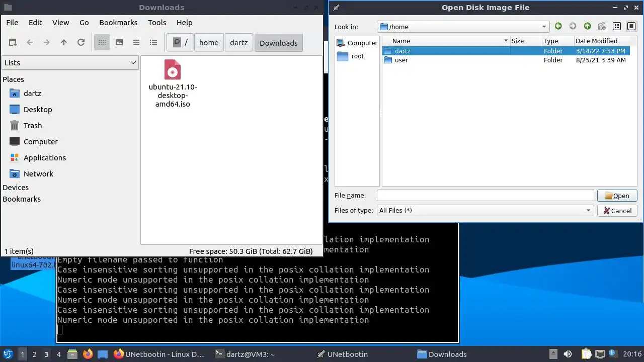The image size is (644, 362).
Task: Sort by Name column header
Action: click(x=446, y=41)
